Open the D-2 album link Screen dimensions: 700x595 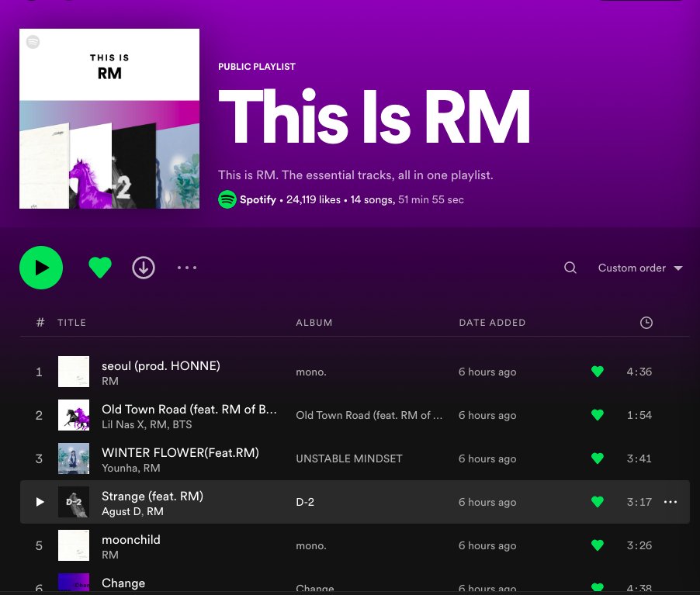click(x=305, y=502)
